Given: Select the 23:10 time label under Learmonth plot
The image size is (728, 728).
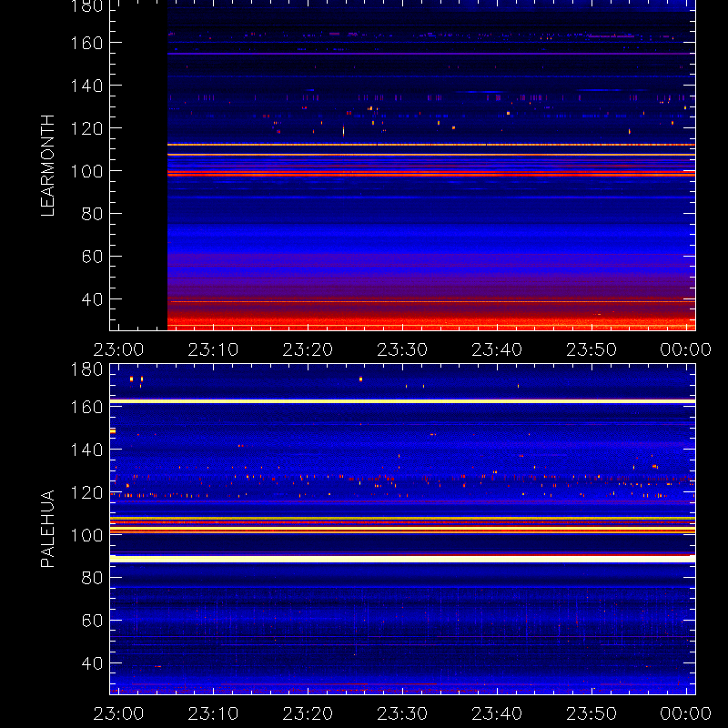Looking at the screenshot, I should click(213, 349).
